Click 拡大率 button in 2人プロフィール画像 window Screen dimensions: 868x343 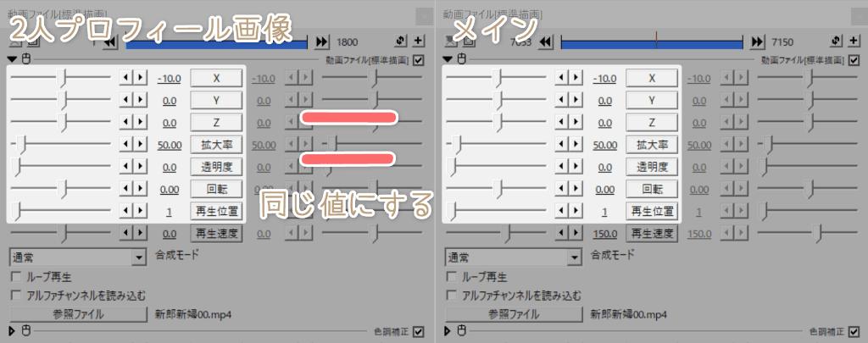[216, 145]
